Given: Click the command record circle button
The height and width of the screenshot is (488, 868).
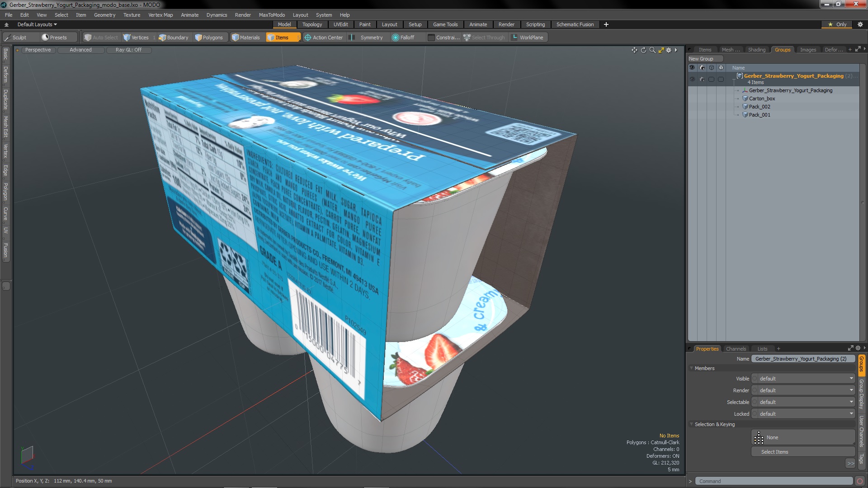Looking at the screenshot, I should click(860, 481).
